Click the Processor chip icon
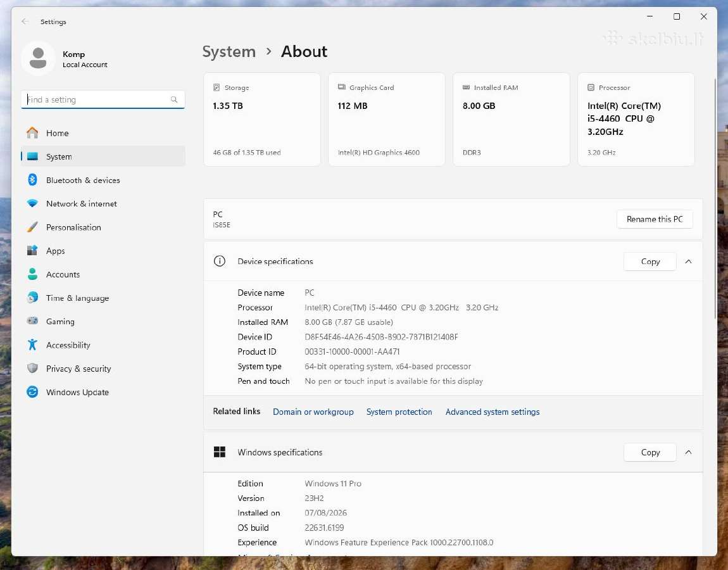This screenshot has width=728, height=570. 591,87
